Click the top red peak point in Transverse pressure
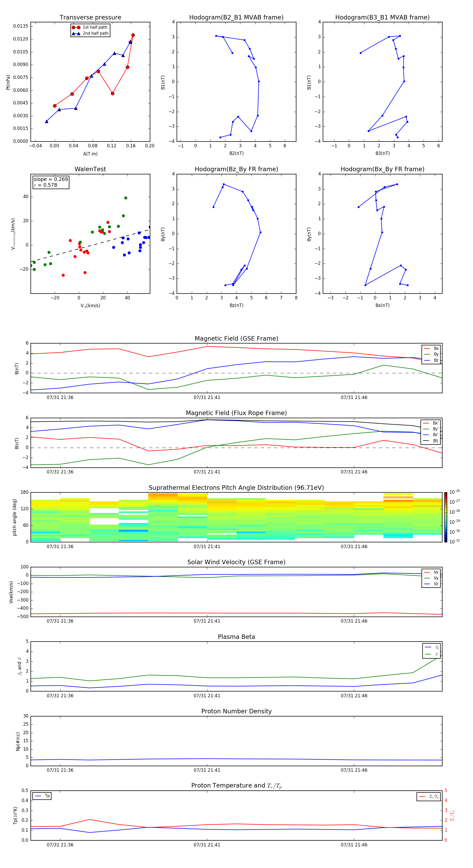Viewport: 473px width, 868px height. tap(133, 35)
